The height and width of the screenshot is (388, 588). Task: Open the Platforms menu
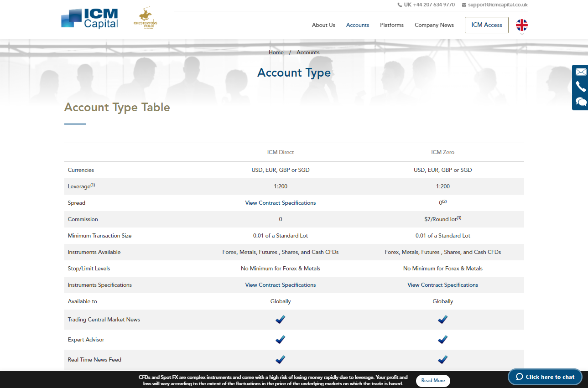point(392,25)
